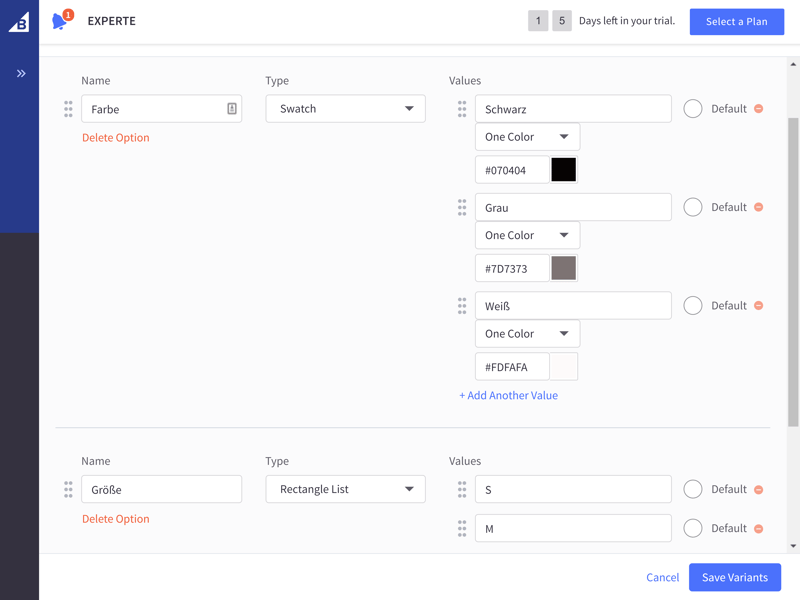Mark size M as default
The height and width of the screenshot is (600, 800).
point(693,528)
